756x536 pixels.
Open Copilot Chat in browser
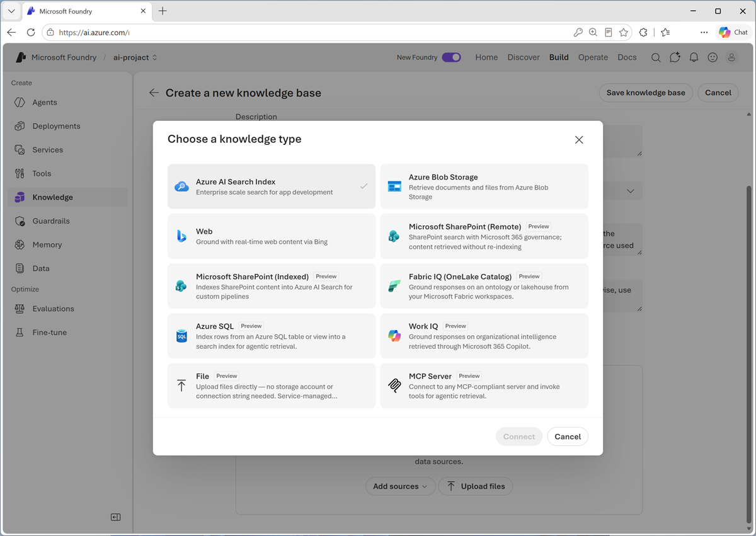tap(733, 32)
